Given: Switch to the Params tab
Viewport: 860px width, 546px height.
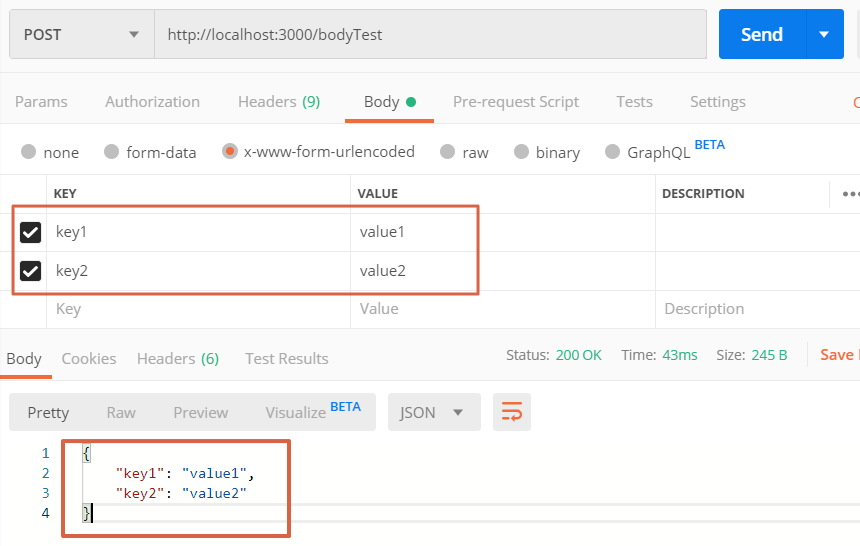Looking at the screenshot, I should 41,102.
